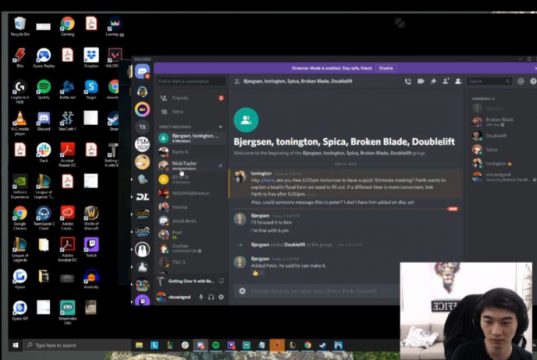This screenshot has height=360, width=537.
Task: Open the NickiTaylor direct message
Action: (x=191, y=165)
